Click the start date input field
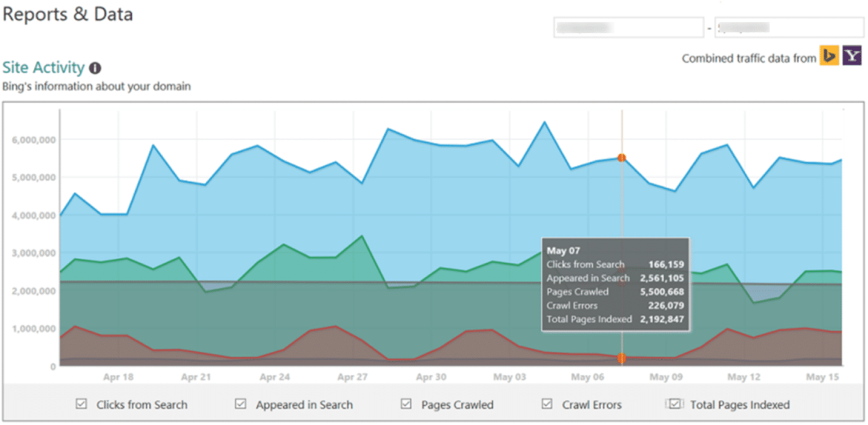868x425 pixels. [628, 27]
